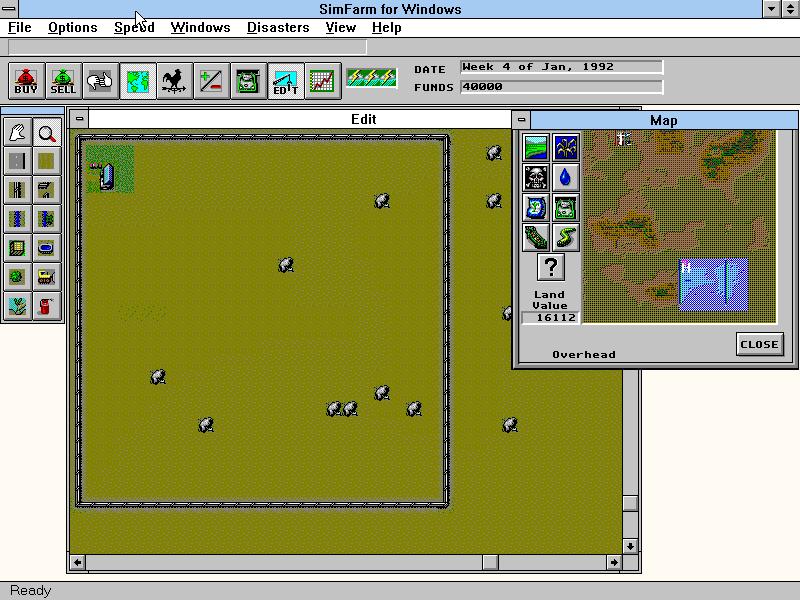Click the Ready status bar text
Screen dimensions: 800x600
(31, 590)
